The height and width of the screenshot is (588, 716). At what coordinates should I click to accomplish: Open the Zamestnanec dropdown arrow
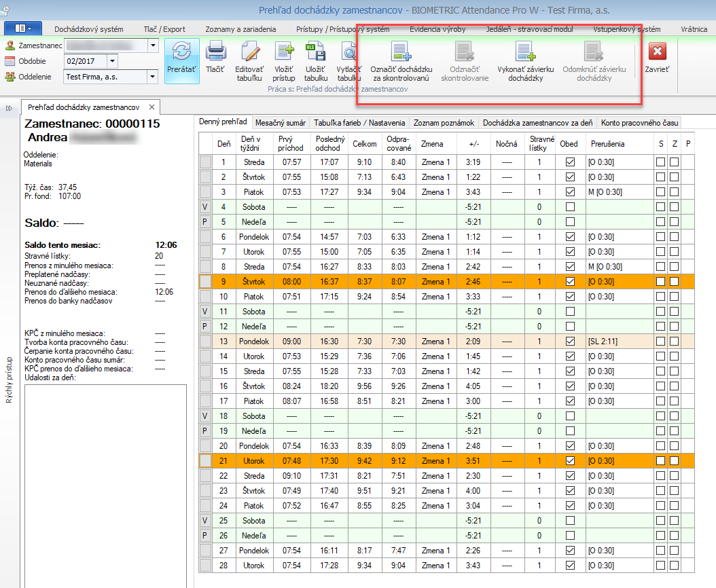click(153, 45)
